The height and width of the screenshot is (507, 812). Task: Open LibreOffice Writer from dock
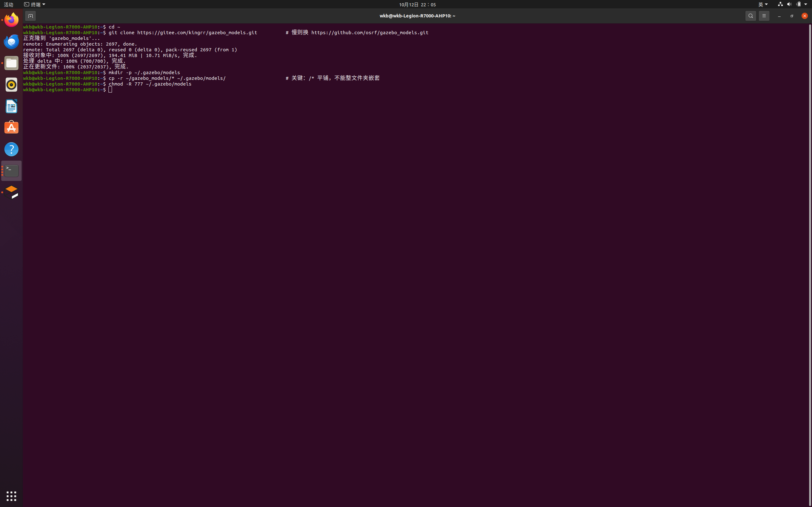11,106
